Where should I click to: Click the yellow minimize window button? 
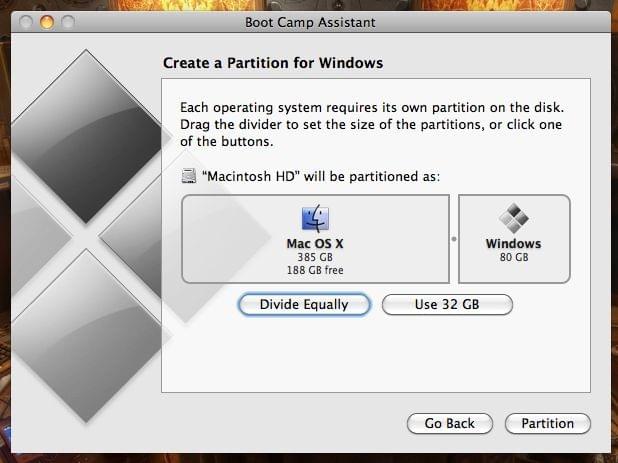coord(47,22)
